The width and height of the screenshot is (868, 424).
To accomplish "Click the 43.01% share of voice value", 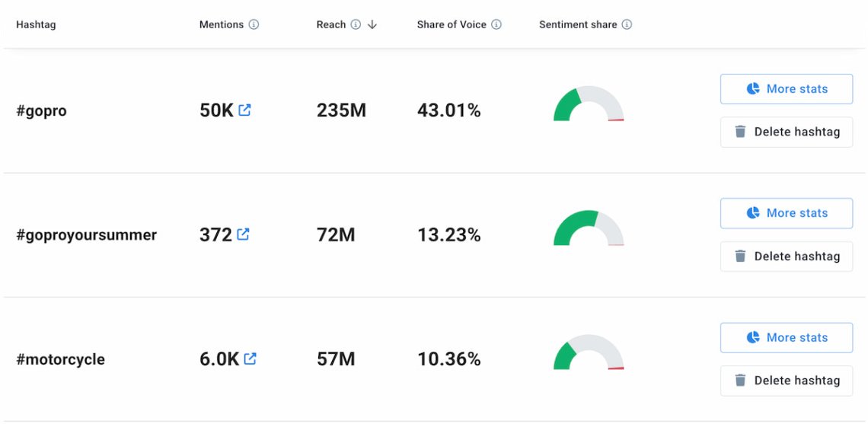I will (449, 110).
